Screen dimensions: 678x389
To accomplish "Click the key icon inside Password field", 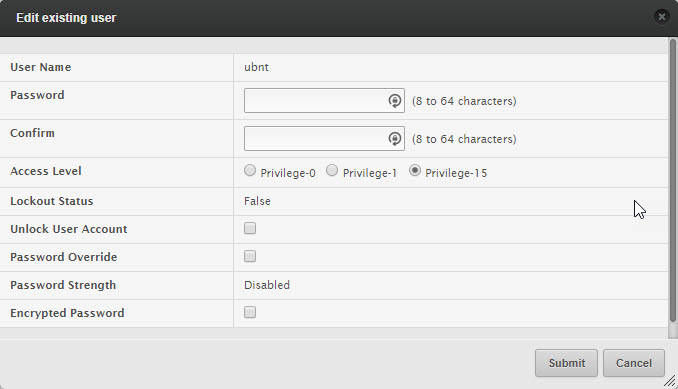I will tap(394, 101).
